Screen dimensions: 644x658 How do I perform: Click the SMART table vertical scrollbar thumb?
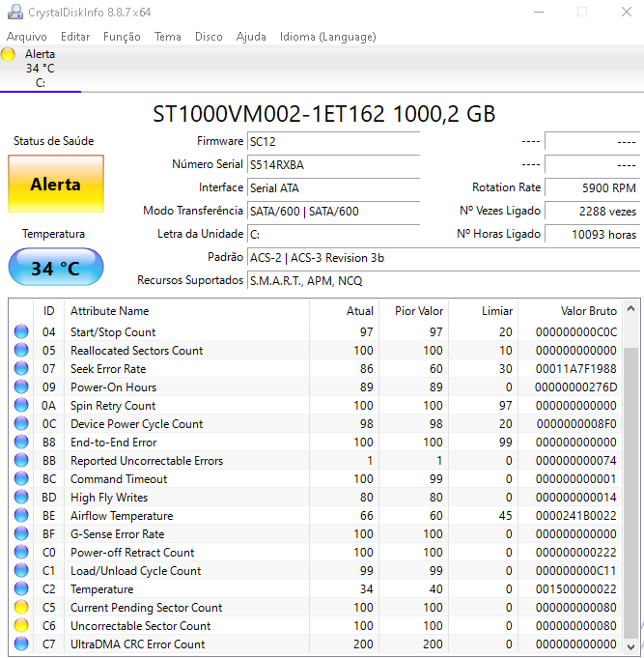[631, 493]
